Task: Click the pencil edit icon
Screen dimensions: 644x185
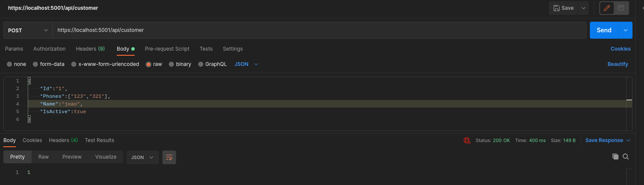Action: tap(607, 8)
